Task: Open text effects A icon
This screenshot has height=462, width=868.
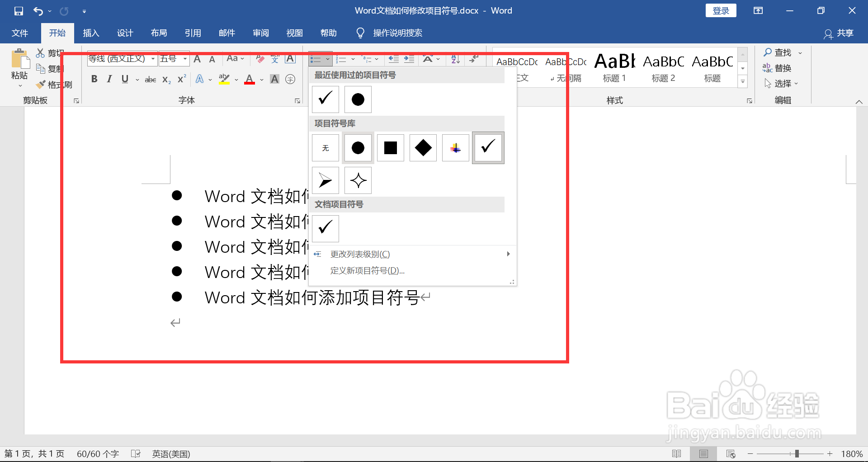Action: tap(199, 79)
